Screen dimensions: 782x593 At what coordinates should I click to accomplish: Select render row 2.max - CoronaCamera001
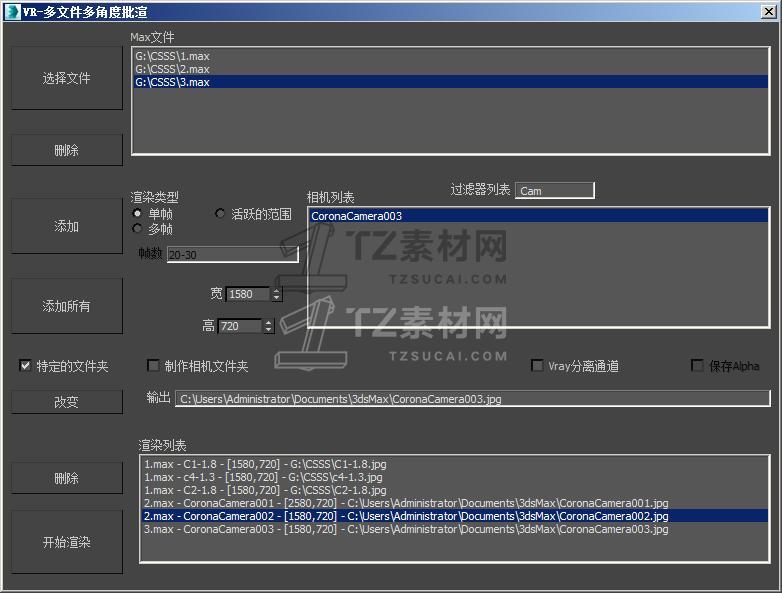(x=455, y=503)
